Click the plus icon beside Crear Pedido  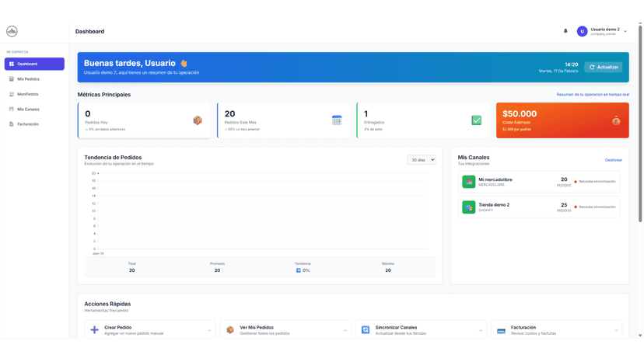[94, 330]
